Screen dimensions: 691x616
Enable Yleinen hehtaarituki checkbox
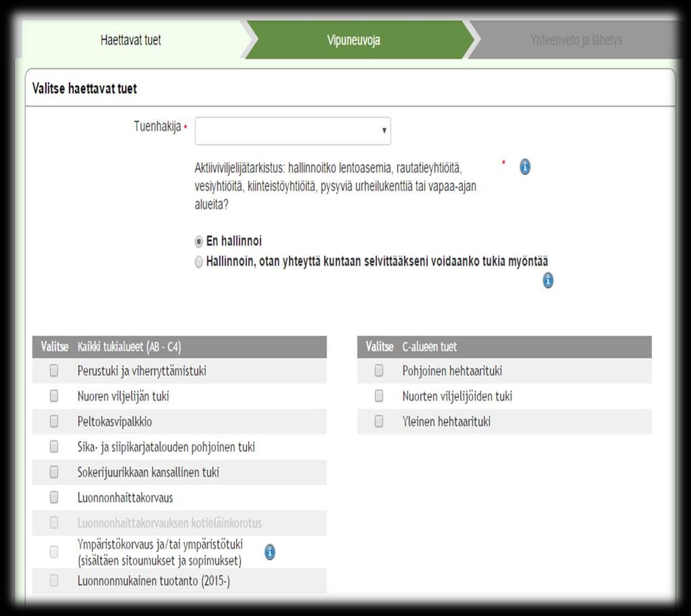coord(379,421)
